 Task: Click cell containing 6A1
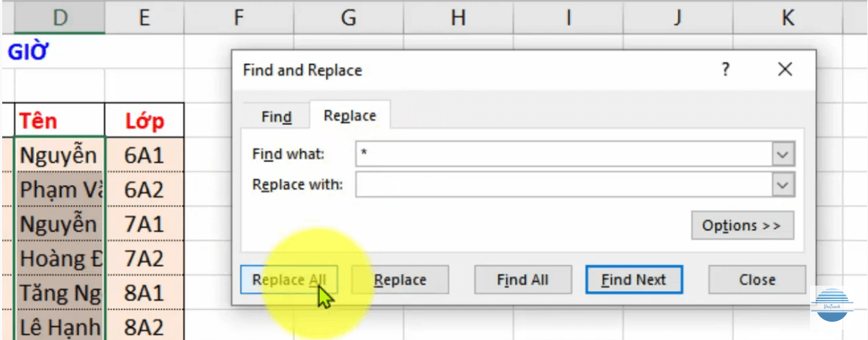click(145, 156)
